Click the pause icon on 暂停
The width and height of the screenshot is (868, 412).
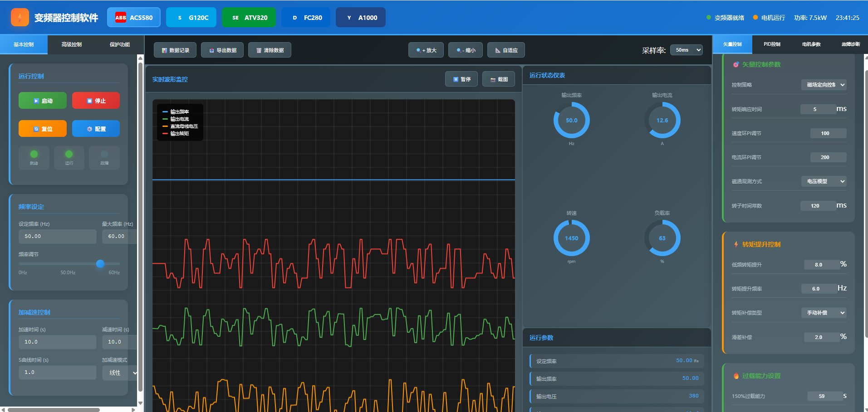coord(456,79)
